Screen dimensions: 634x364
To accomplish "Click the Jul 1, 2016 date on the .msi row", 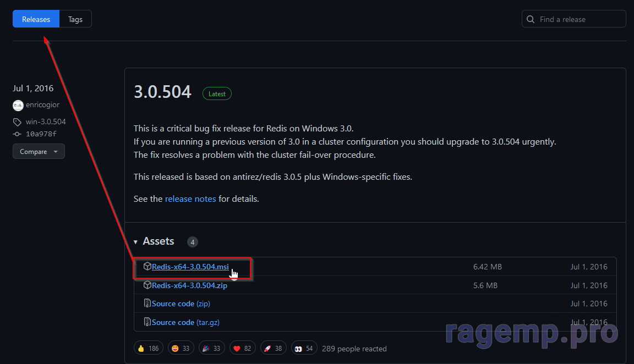I will coord(589,267).
